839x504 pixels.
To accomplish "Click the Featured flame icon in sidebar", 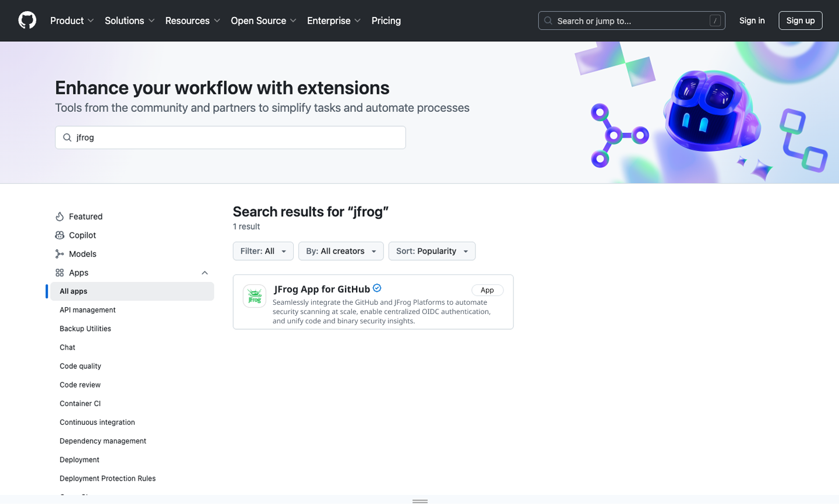I will (x=59, y=217).
